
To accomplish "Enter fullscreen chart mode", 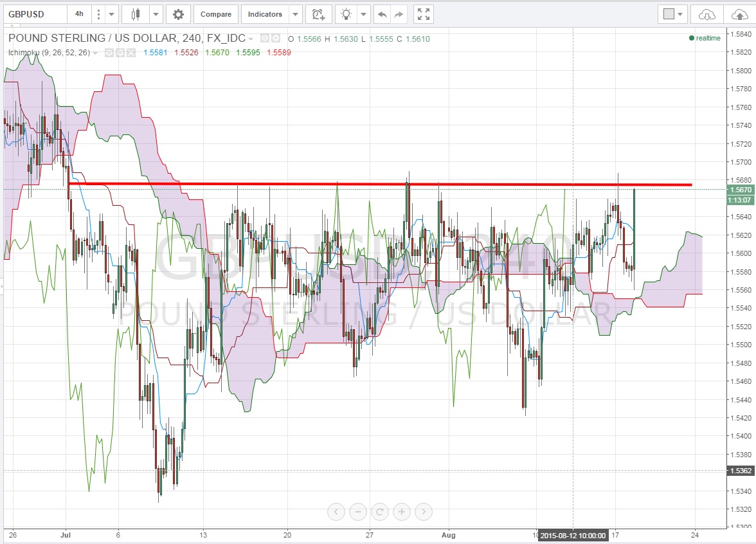I will point(422,14).
